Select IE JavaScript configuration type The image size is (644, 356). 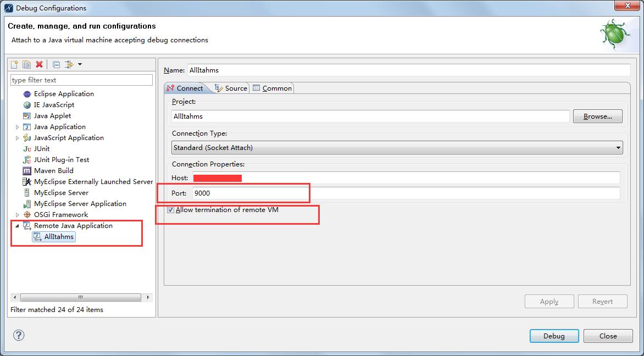tap(54, 105)
